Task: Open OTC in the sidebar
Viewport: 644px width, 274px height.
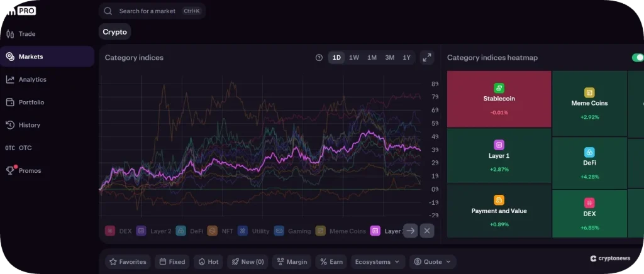Action: (47, 148)
